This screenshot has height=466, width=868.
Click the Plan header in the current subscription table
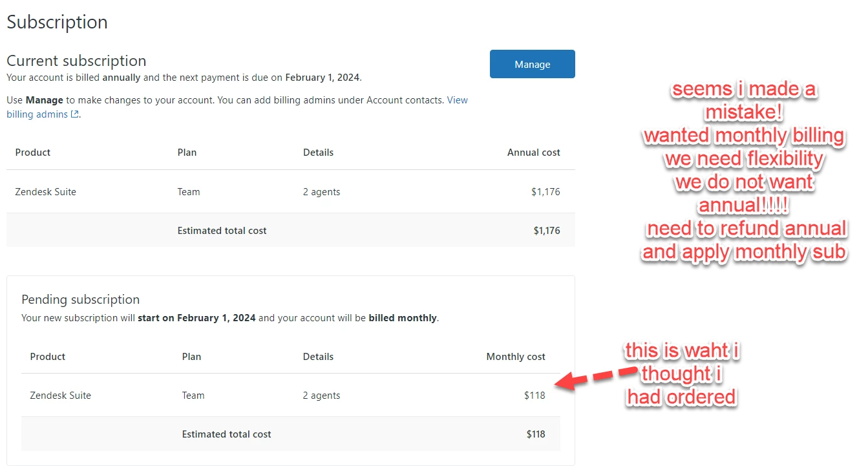[187, 153]
